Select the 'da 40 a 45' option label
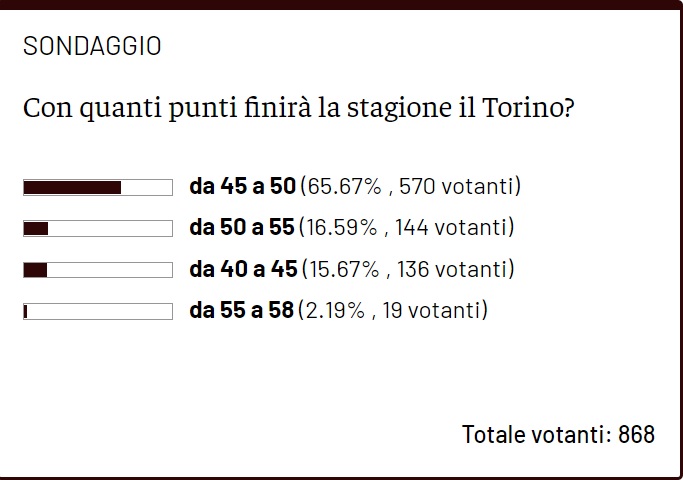The width and height of the screenshot is (683, 480). click(242, 270)
